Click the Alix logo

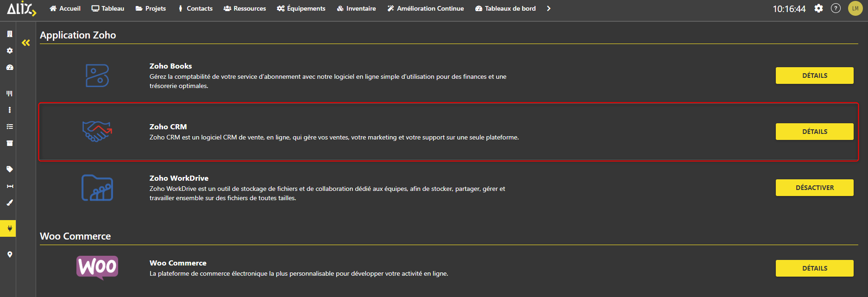pos(21,8)
